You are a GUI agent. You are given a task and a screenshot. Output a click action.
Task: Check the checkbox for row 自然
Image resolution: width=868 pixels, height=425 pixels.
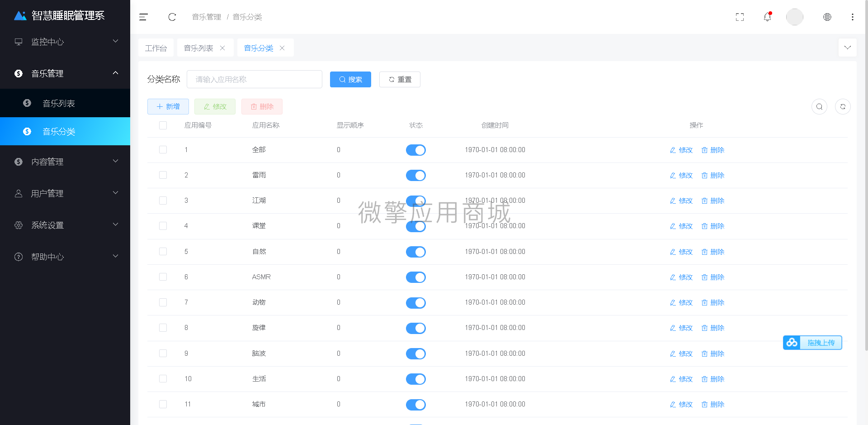click(x=163, y=252)
